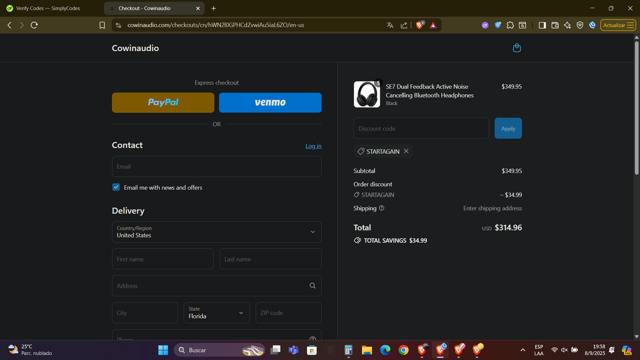Focus the Email input field
This screenshot has width=640, height=360.
pos(217,167)
